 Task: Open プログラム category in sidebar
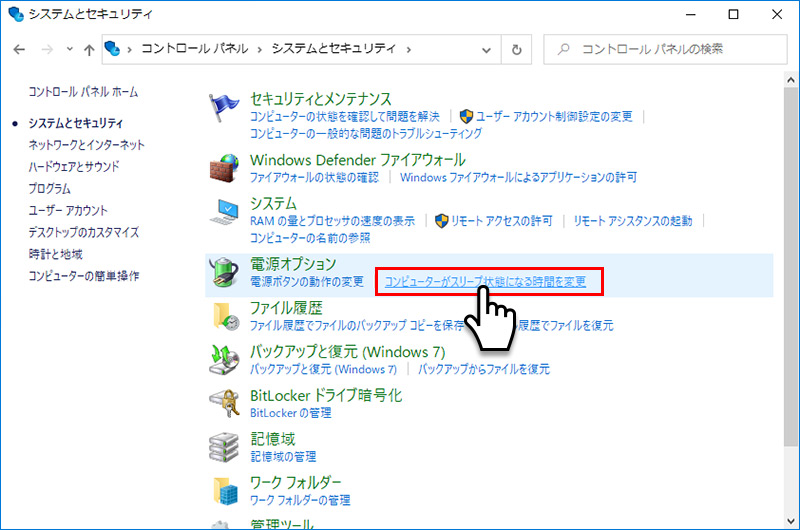point(49,188)
